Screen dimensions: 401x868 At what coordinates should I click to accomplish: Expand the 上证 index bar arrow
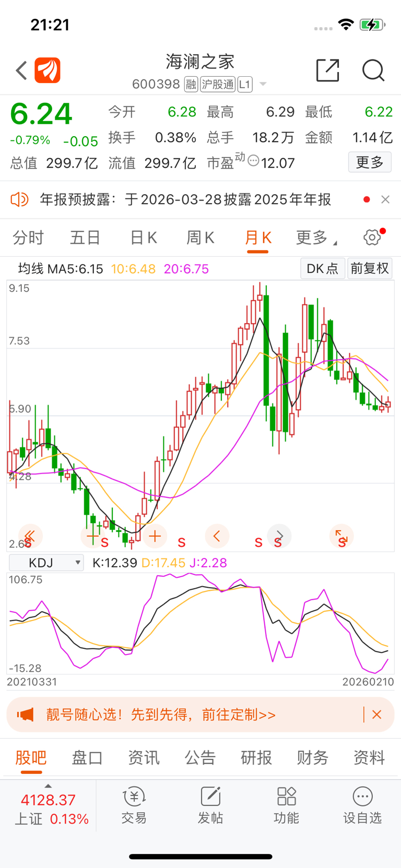tap(48, 786)
